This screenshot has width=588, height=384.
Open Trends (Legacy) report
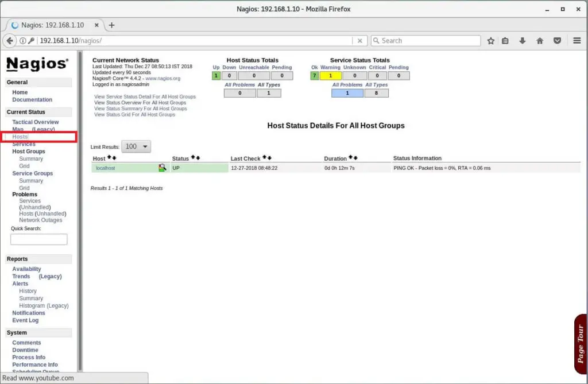click(x=37, y=276)
